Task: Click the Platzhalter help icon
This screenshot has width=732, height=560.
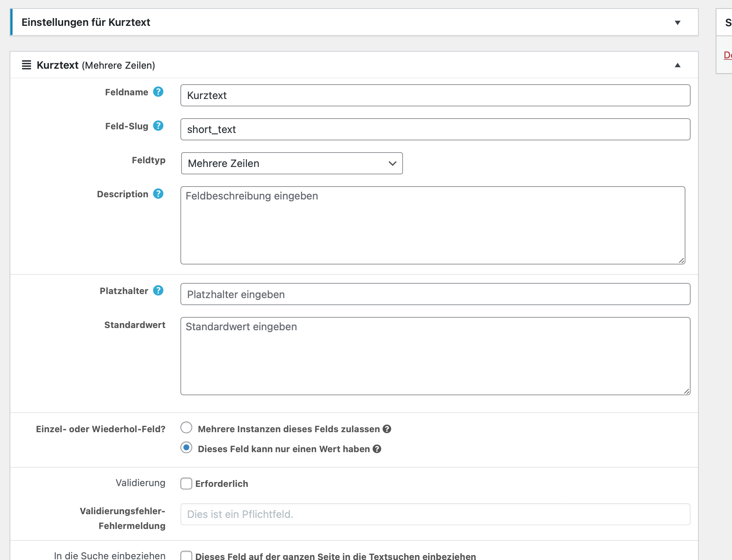Action: coord(158,291)
